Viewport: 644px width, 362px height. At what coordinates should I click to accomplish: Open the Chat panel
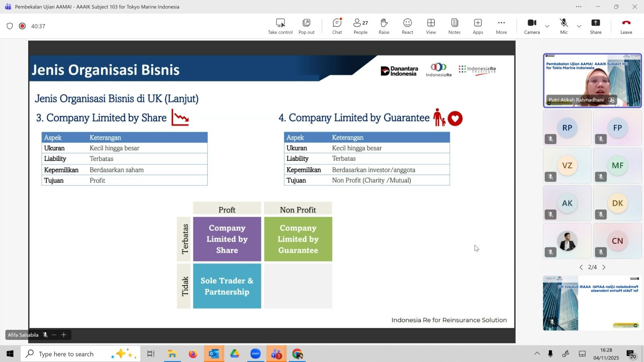click(x=337, y=26)
